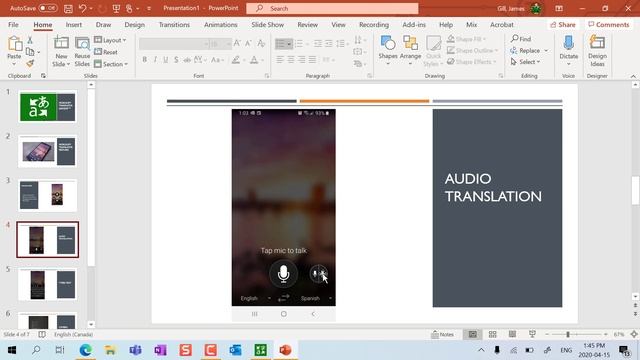Open the Shapes gallery
Image resolution: width=640 pixels, height=360 pixels.
tap(388, 51)
